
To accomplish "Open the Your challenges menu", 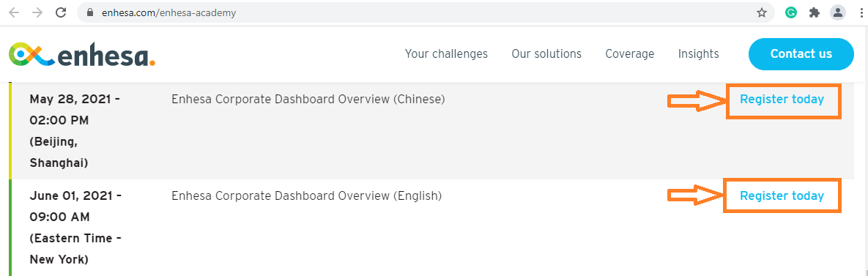I will pos(446,53).
